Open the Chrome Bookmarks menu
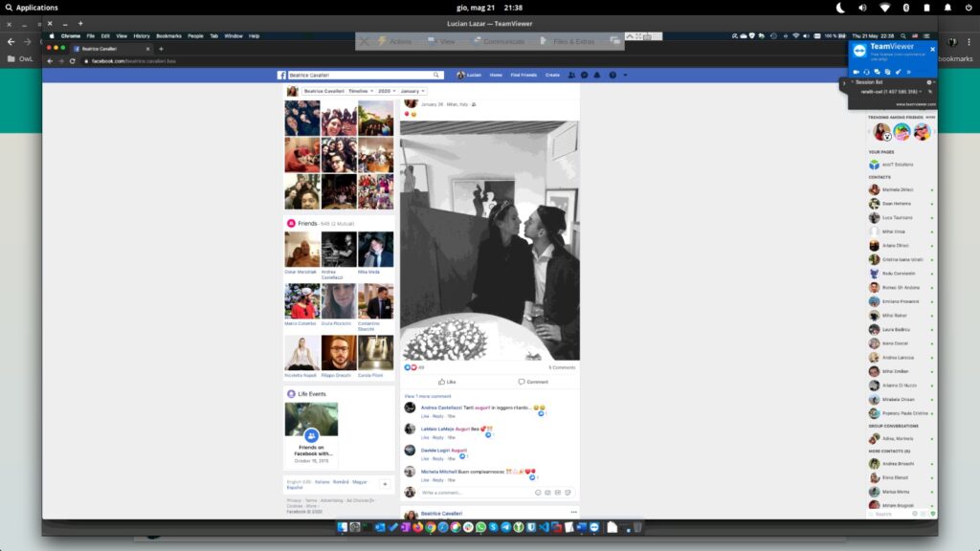Image resolution: width=980 pixels, height=551 pixels. (x=168, y=36)
